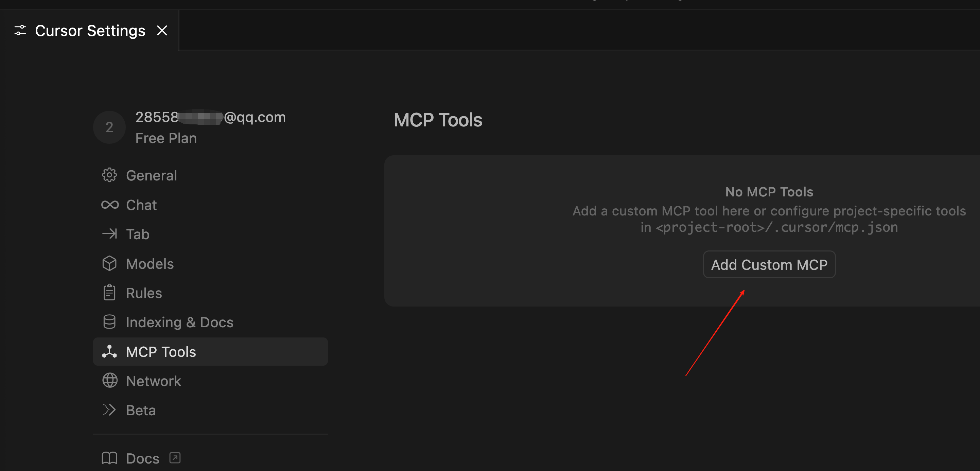Click the General gear icon
This screenshot has height=471, width=980.
pos(109,175)
